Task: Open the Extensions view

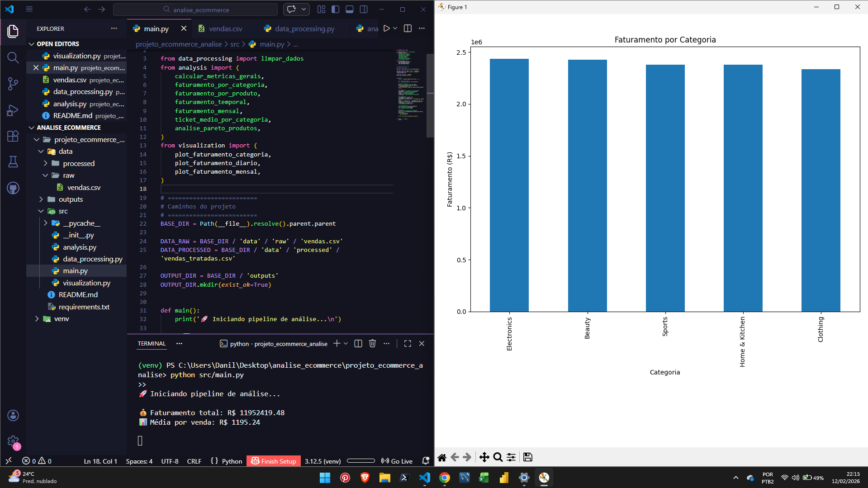Action: coord(13,136)
